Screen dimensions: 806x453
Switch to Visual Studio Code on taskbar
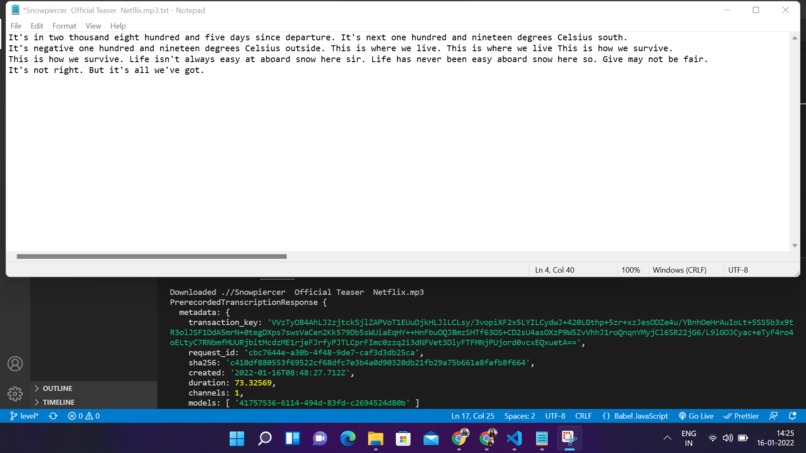pyautogui.click(x=515, y=438)
